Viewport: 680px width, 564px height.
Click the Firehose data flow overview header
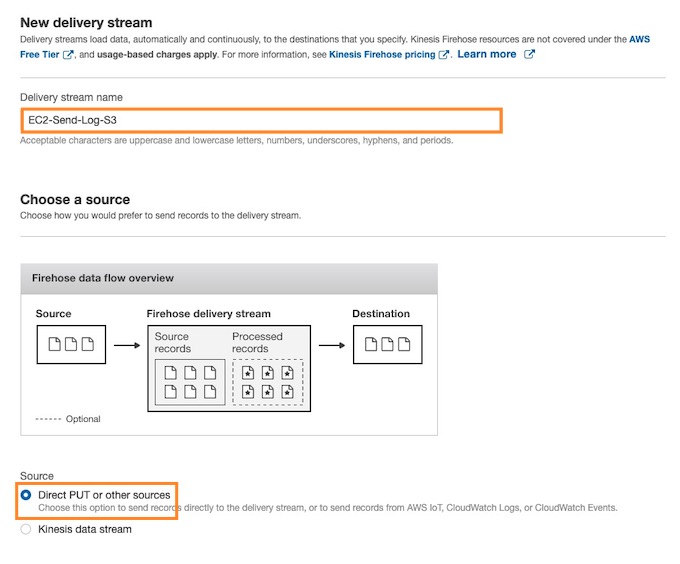(229, 278)
